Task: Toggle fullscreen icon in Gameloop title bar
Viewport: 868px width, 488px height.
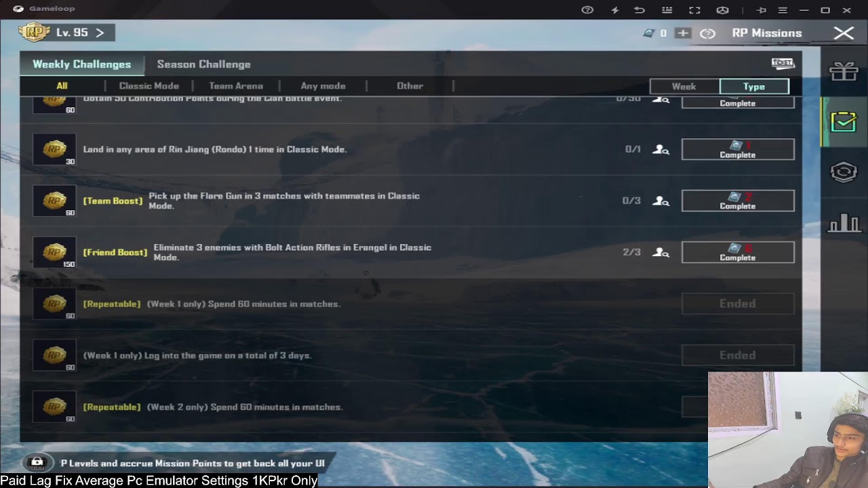Action: [x=694, y=10]
